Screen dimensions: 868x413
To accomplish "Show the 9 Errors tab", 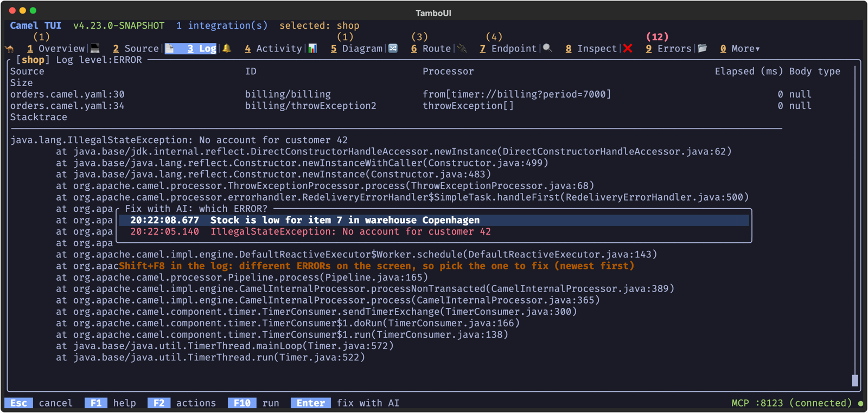I will point(669,49).
